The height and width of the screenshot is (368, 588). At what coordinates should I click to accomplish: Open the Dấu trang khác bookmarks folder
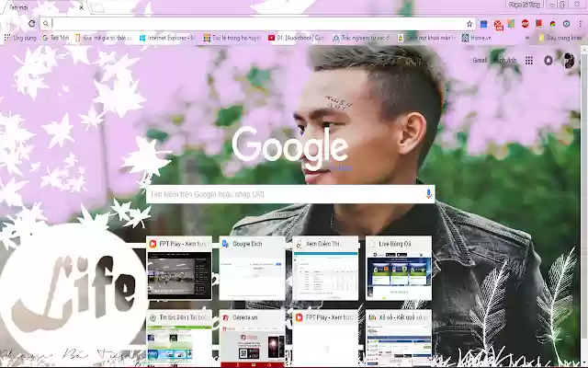tap(560, 38)
